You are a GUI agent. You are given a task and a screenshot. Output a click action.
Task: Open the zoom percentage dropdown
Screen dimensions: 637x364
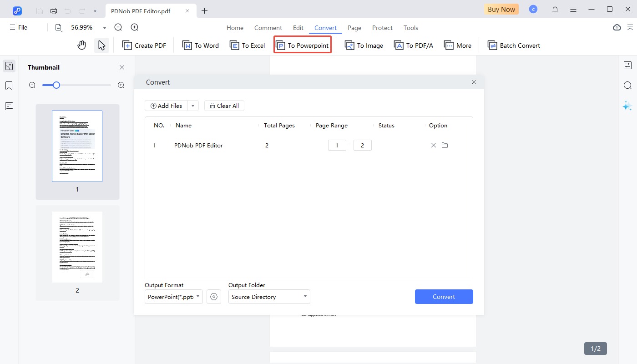click(105, 28)
